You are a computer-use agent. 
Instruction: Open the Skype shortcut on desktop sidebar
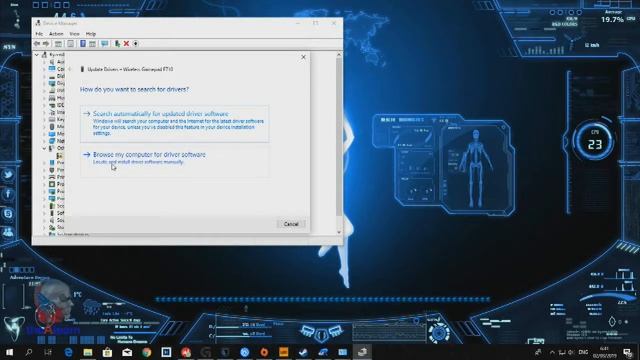point(8,213)
